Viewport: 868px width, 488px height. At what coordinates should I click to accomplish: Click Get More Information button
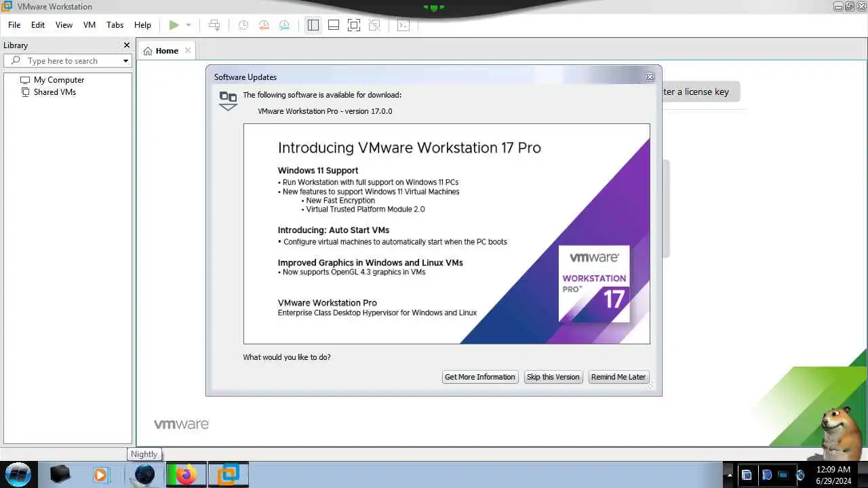pyautogui.click(x=480, y=377)
